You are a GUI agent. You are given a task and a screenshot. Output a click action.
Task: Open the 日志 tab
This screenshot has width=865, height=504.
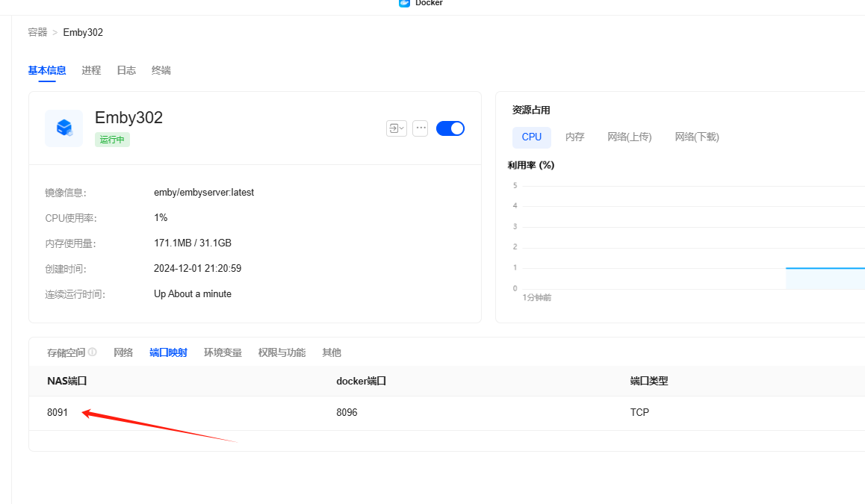[126, 71]
